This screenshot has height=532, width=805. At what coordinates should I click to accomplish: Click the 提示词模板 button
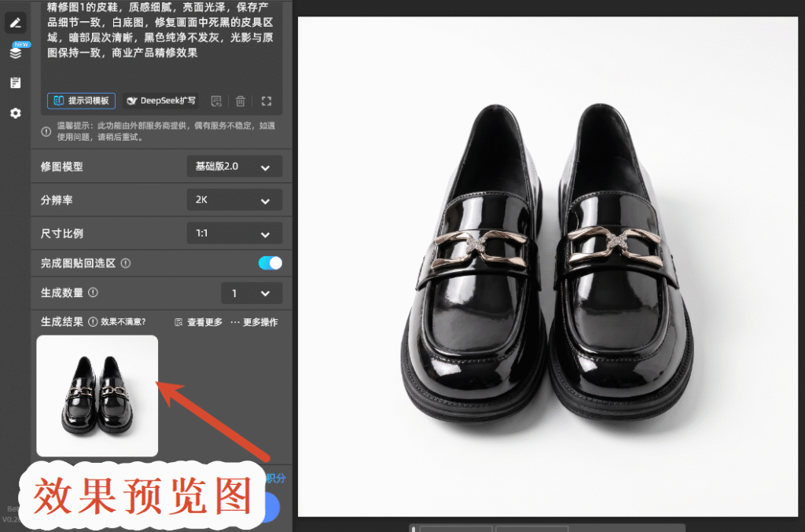click(x=81, y=101)
